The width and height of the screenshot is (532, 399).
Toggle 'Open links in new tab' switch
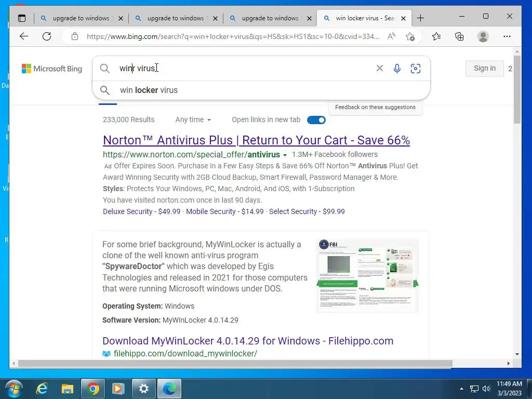(x=316, y=120)
